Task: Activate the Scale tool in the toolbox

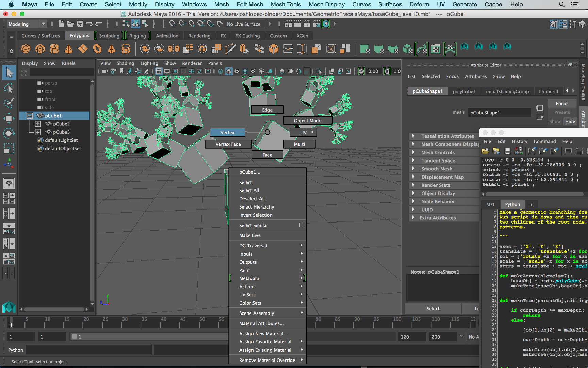Action: [9, 148]
